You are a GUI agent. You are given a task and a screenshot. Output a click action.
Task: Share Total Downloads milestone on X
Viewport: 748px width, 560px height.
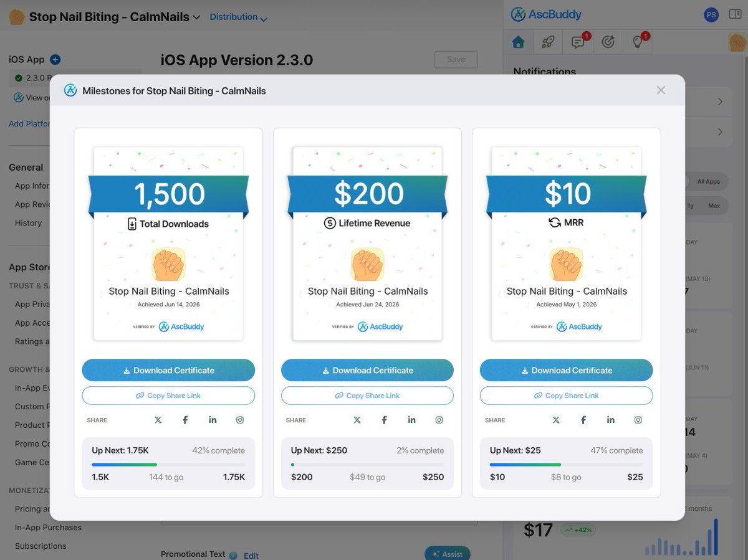158,420
